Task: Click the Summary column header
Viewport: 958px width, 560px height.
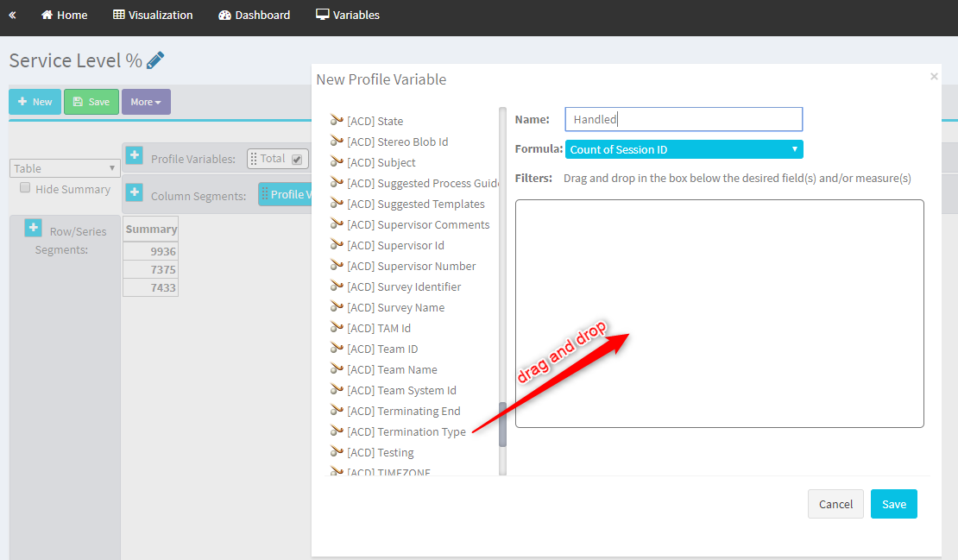Action: click(151, 229)
